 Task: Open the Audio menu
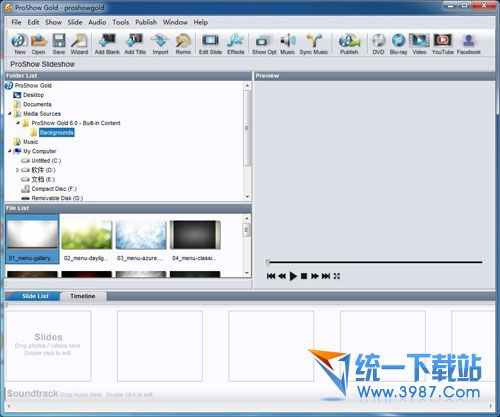click(97, 22)
